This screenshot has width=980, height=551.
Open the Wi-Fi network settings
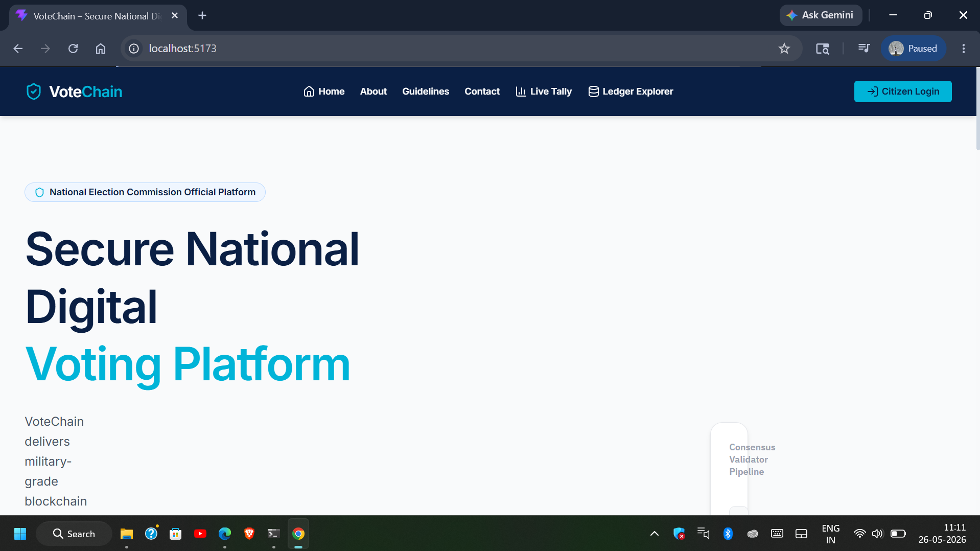point(860,534)
